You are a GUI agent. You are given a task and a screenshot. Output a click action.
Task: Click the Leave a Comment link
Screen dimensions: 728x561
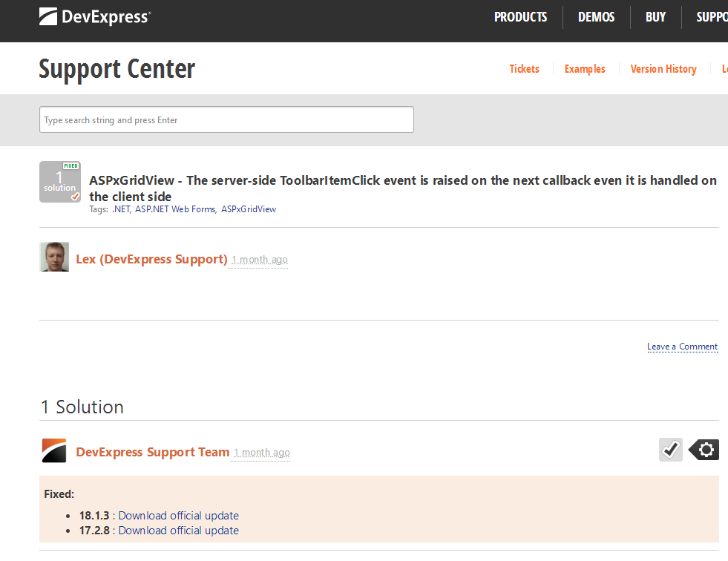pos(683,347)
